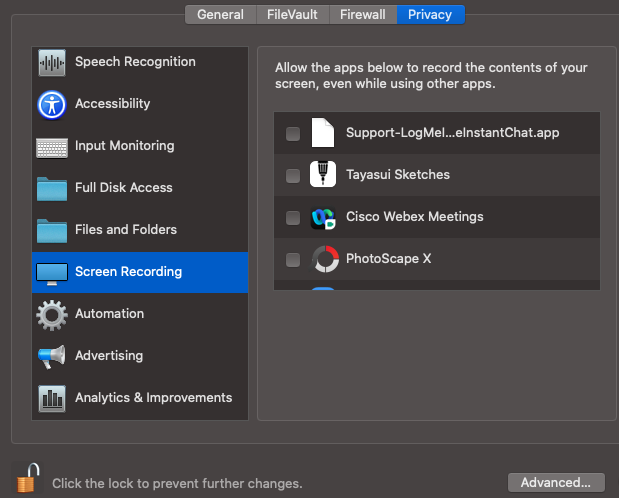
Task: Click the PhotoScape X app icon
Action: click(323, 259)
